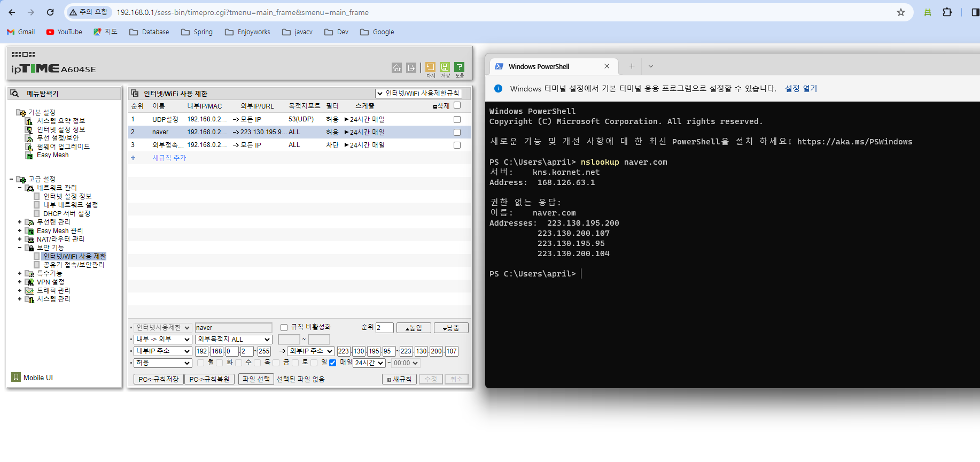The height and width of the screenshot is (462, 980).
Task: Open PowerShell tab dropdown chevron
Action: (650, 66)
